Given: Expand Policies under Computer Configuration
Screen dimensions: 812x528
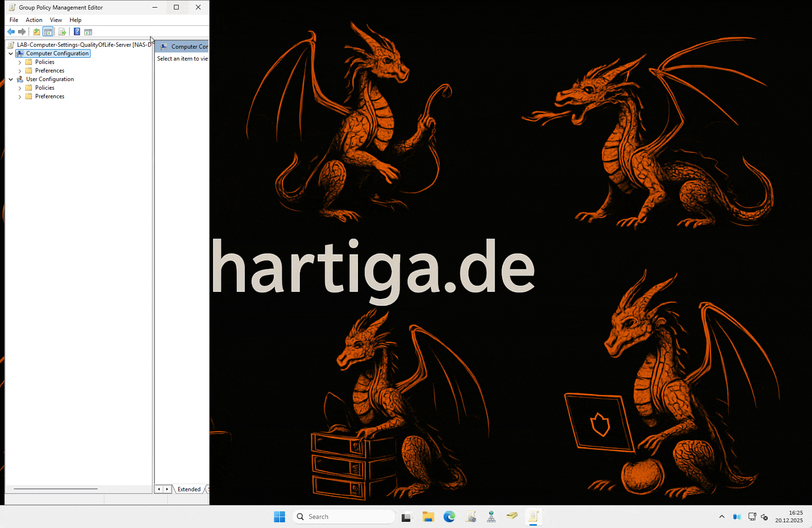Looking at the screenshot, I should [x=20, y=62].
